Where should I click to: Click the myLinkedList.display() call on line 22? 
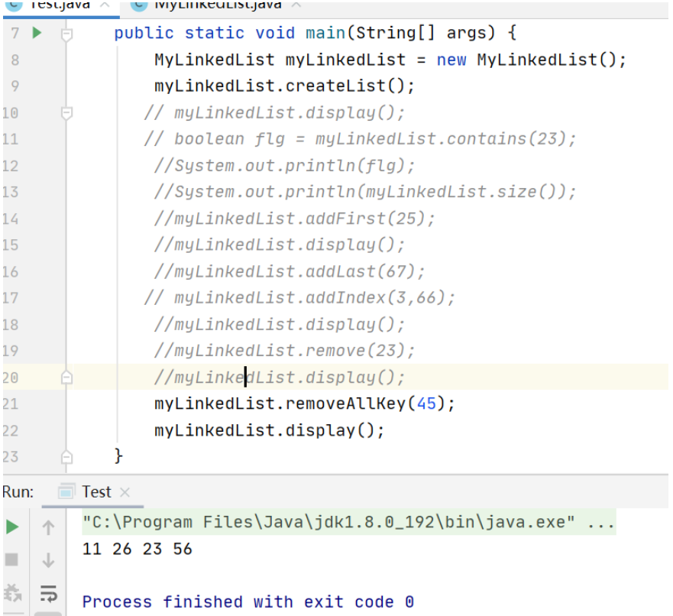[x=269, y=430]
